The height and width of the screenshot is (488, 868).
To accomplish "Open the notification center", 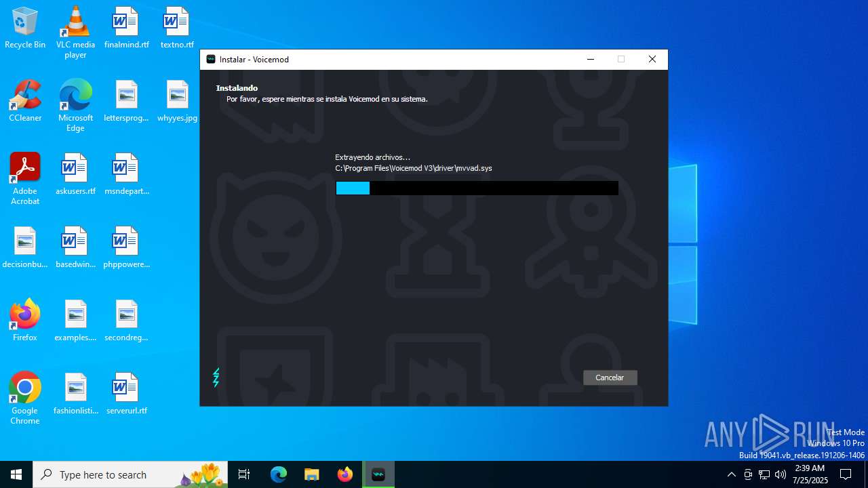I will [x=846, y=474].
